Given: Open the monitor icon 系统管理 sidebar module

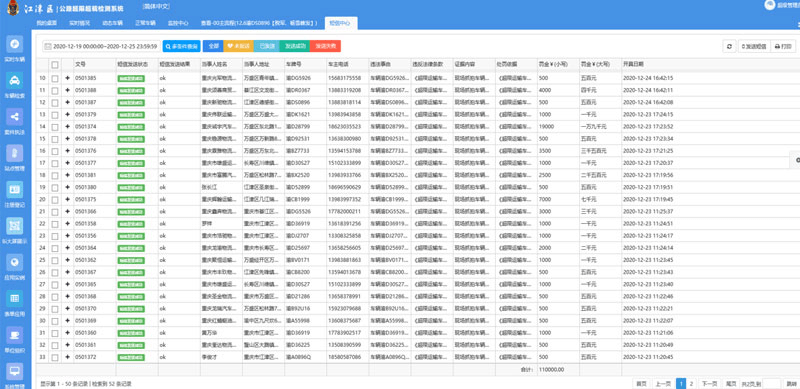Looking at the screenshot, I should click(14, 376).
